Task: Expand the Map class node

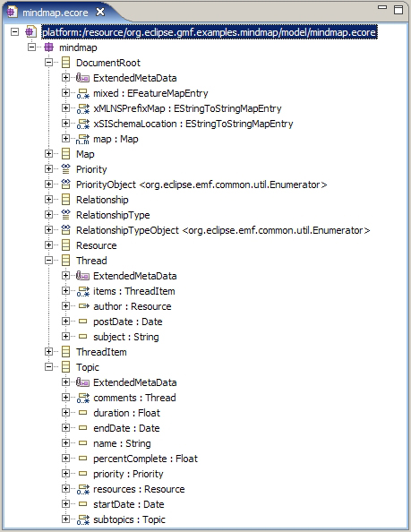Action: 48,153
